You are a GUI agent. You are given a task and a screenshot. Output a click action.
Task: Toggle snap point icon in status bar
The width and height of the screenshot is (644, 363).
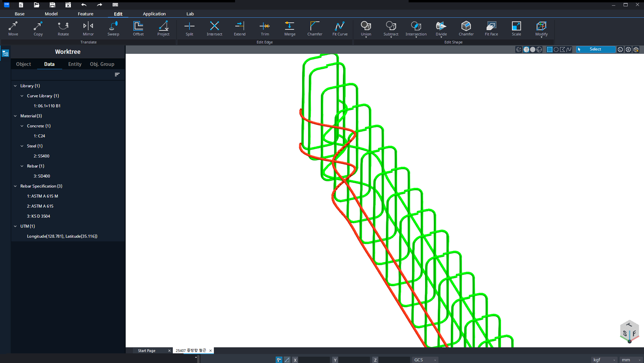pos(279,360)
